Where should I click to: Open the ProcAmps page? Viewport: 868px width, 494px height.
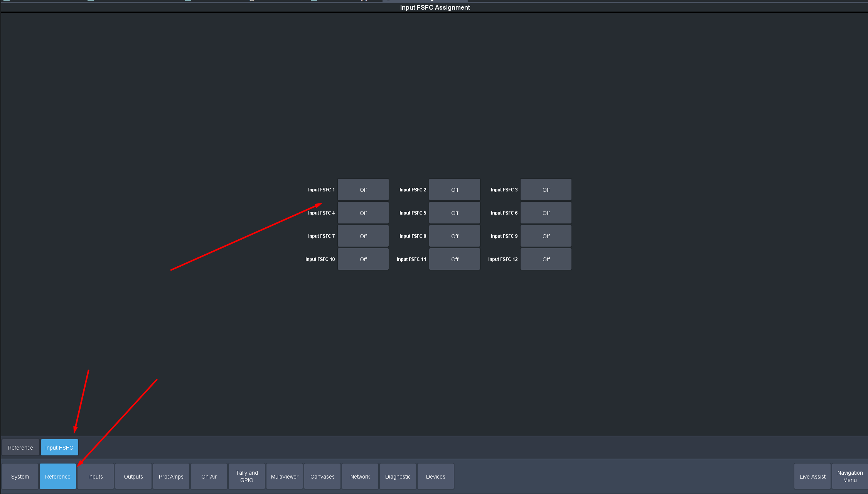click(171, 476)
